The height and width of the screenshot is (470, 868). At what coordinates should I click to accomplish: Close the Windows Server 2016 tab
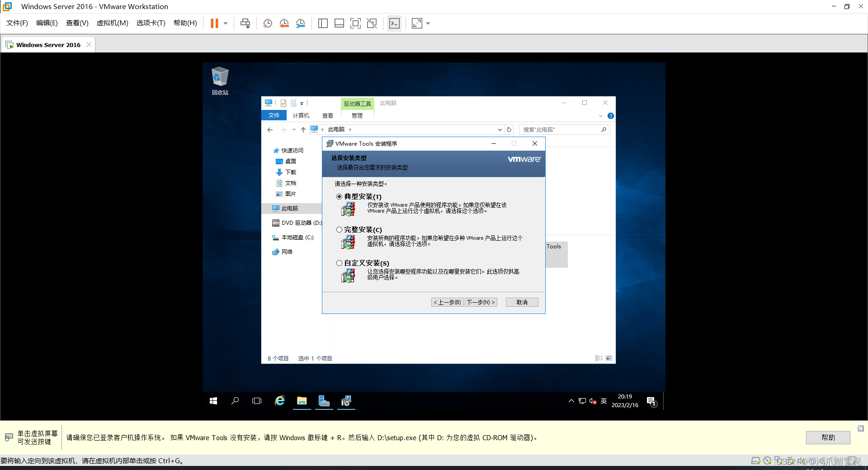[89, 45]
